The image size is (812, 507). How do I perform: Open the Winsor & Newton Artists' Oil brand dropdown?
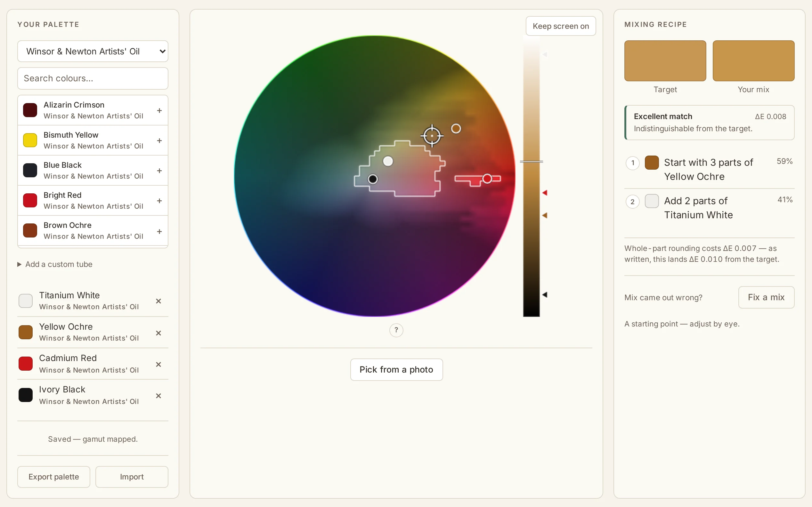coord(93,51)
